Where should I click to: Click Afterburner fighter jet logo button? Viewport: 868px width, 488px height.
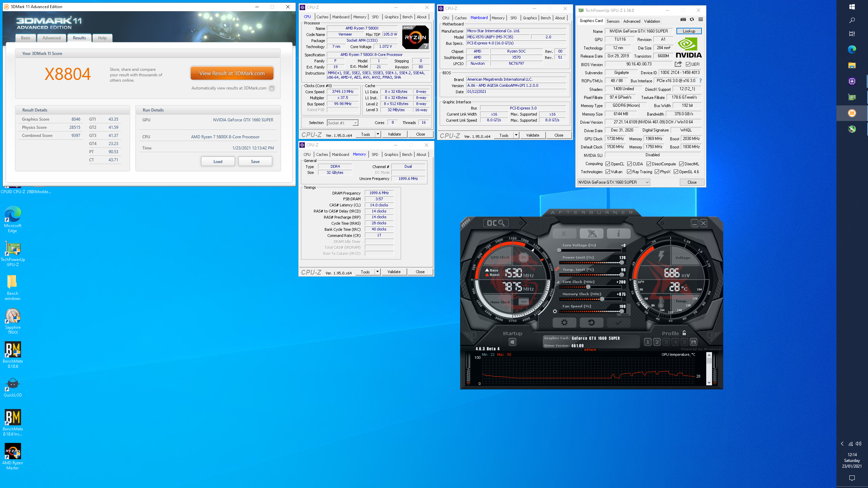(591, 233)
